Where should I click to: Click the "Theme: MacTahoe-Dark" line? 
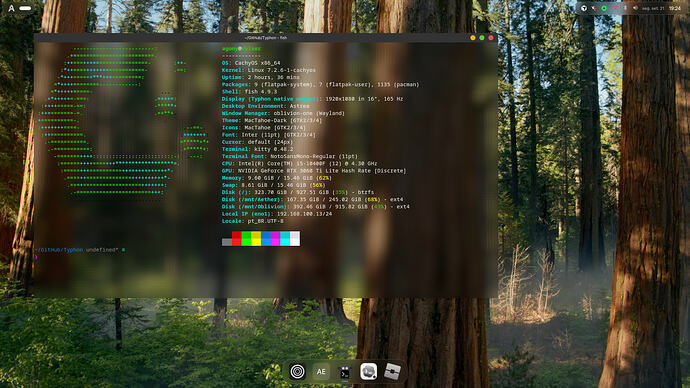(272, 120)
